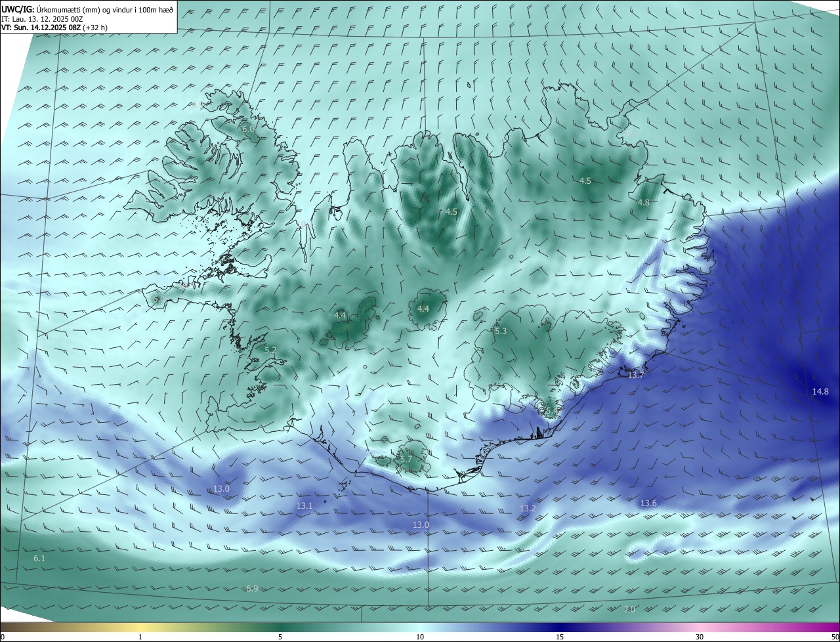Click the '14.8' value label on the map

pyautogui.click(x=820, y=391)
